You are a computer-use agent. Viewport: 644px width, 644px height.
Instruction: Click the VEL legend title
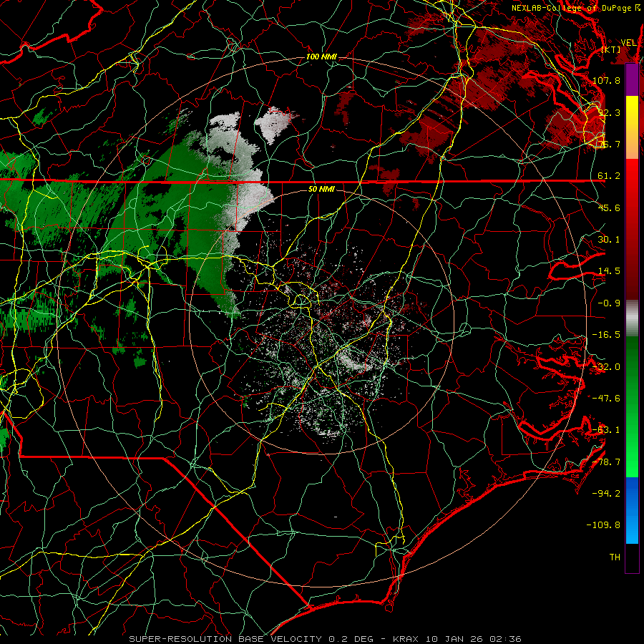(x=628, y=43)
